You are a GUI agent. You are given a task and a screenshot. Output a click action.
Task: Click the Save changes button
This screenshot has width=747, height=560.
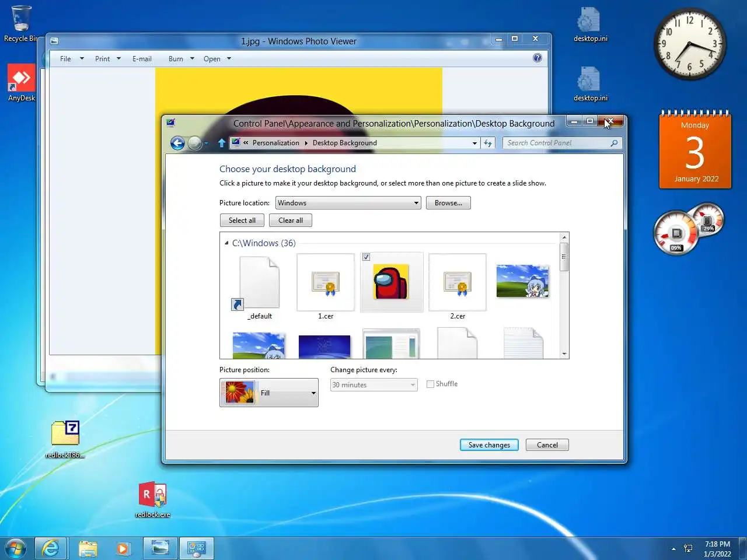(x=489, y=445)
